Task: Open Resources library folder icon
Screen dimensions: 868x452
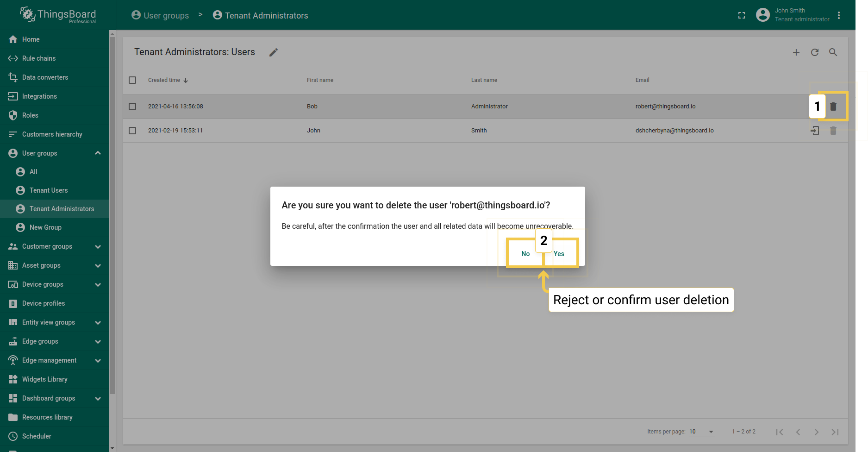Action: (13, 417)
